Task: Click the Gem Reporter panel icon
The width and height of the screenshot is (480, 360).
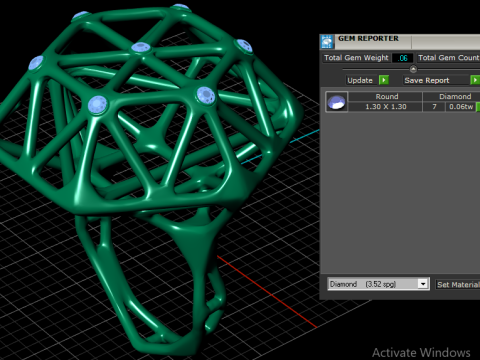Action: coord(327,42)
